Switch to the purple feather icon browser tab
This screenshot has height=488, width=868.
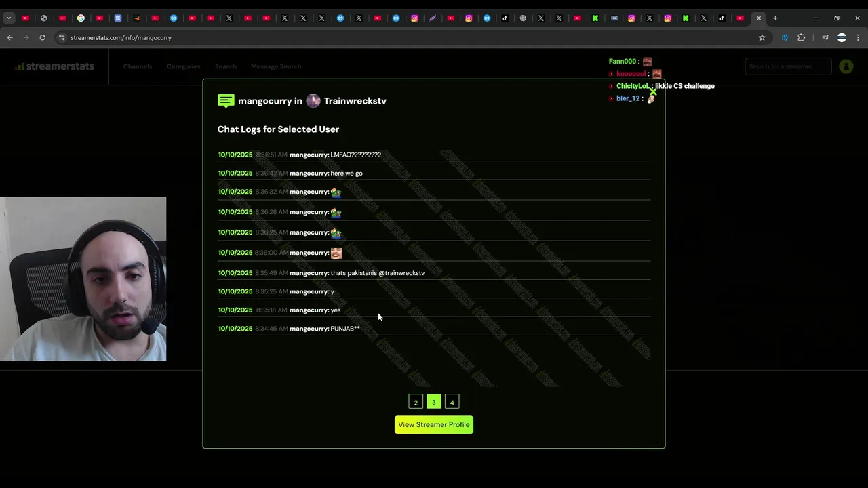[433, 18]
